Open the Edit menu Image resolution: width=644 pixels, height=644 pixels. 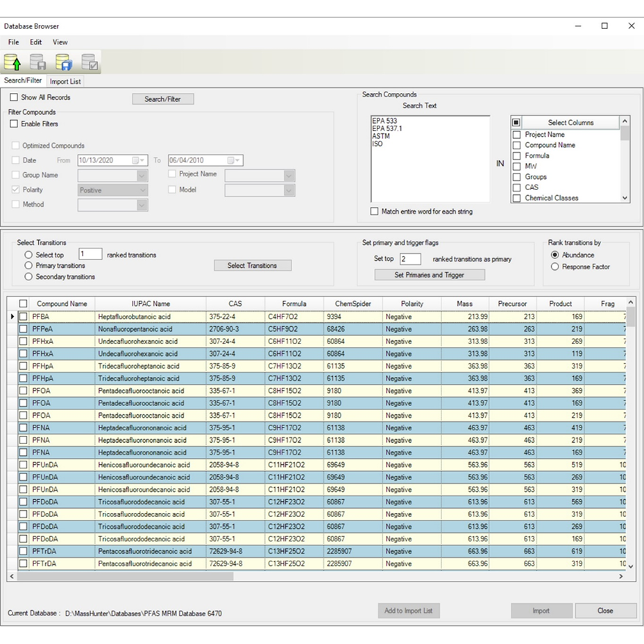pos(36,42)
